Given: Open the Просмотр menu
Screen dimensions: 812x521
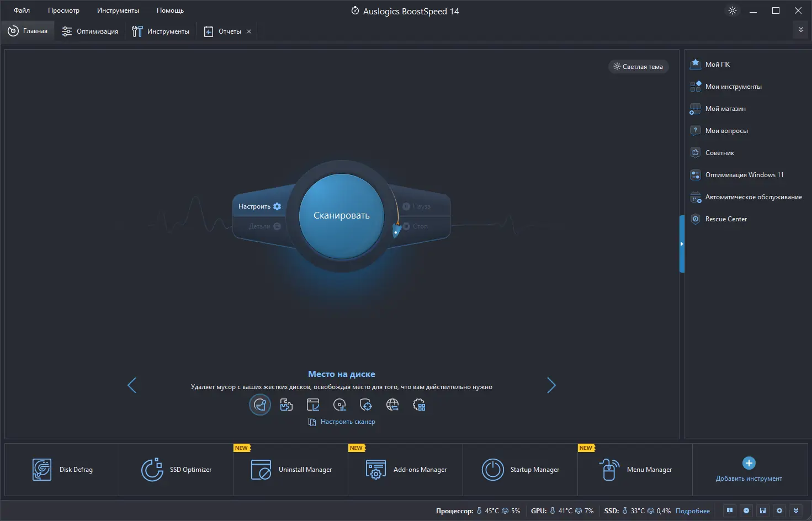Looking at the screenshot, I should pos(63,10).
